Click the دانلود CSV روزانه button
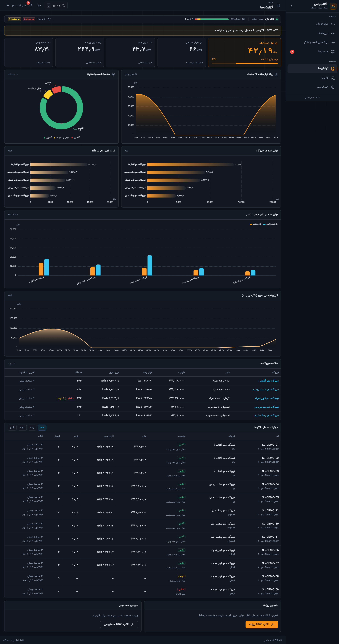Screen dimensions: 339x644 point(262,624)
